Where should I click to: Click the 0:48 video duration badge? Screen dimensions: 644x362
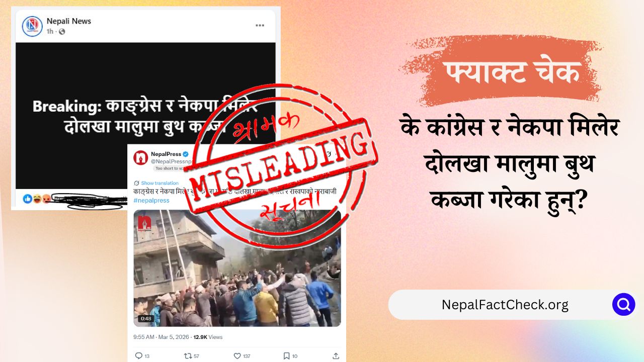coord(145,318)
